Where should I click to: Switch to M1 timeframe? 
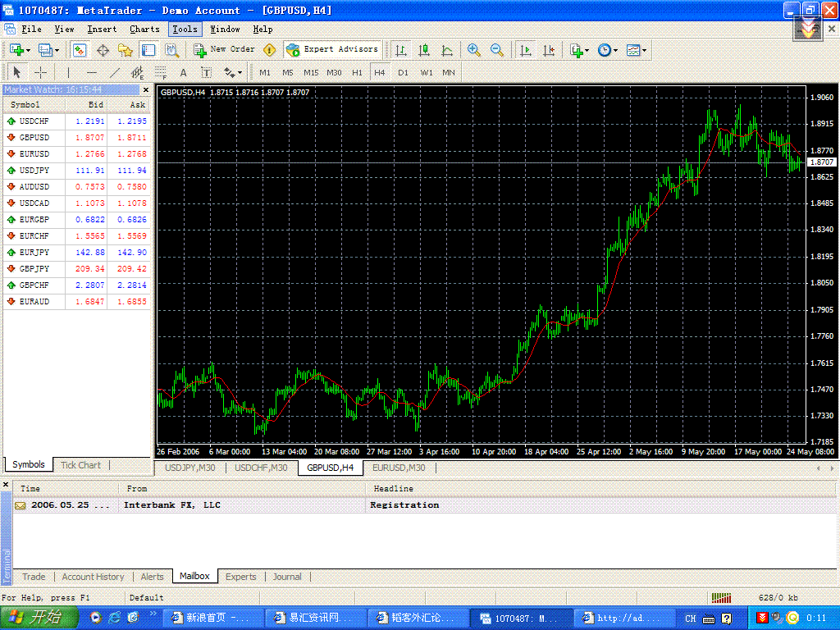tap(265, 72)
